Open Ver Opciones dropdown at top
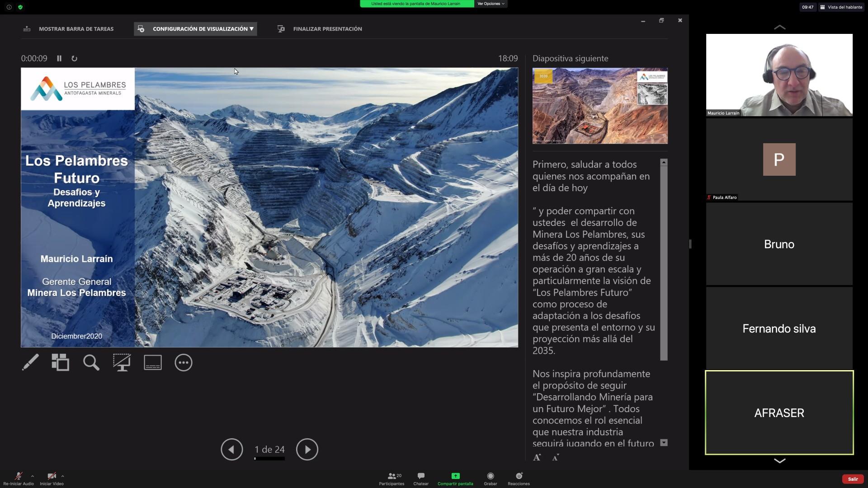 click(x=491, y=4)
